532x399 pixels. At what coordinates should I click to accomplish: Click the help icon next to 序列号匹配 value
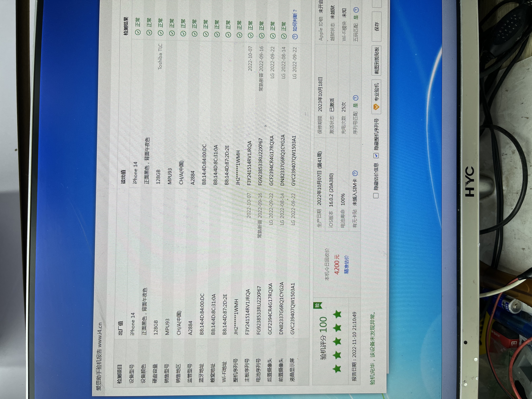point(356,98)
